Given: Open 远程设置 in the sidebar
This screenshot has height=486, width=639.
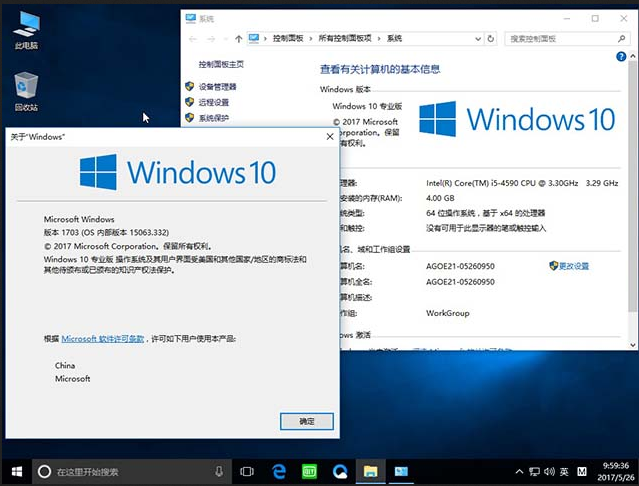Looking at the screenshot, I should [x=214, y=102].
